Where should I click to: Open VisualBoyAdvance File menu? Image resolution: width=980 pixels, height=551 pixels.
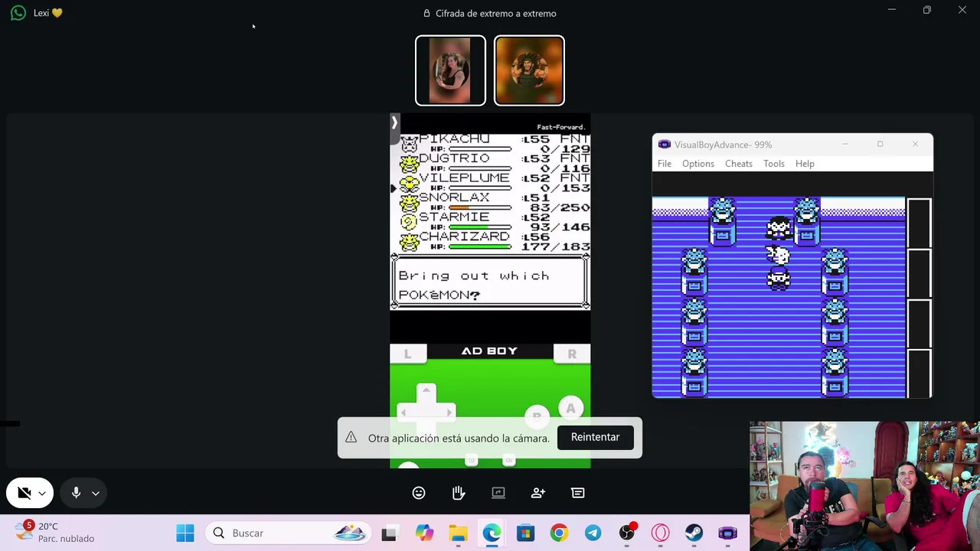pos(665,164)
